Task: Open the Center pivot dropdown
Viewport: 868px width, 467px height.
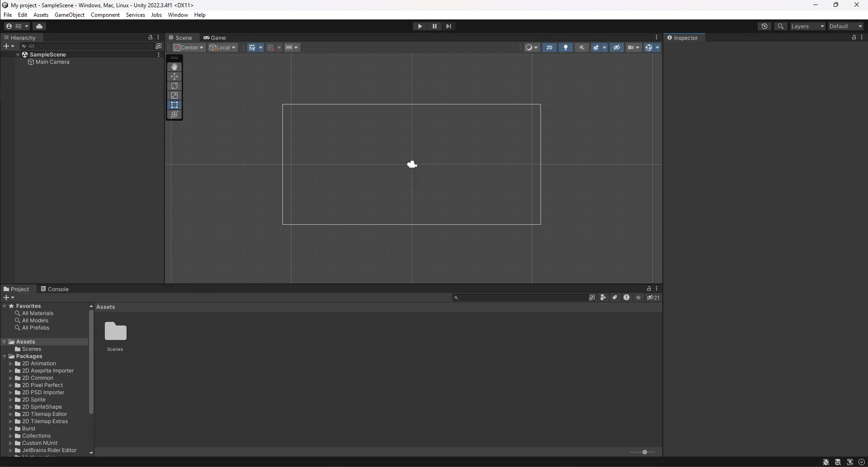Action: pos(189,47)
